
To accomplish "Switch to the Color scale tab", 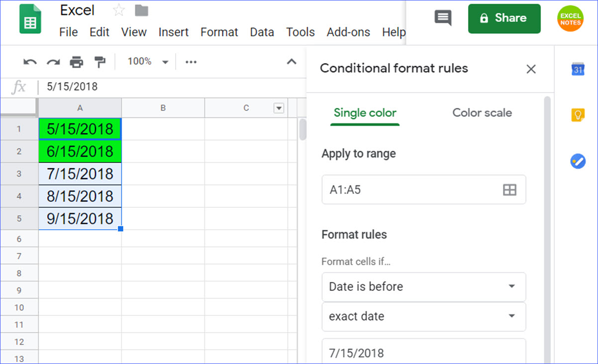I will point(482,113).
